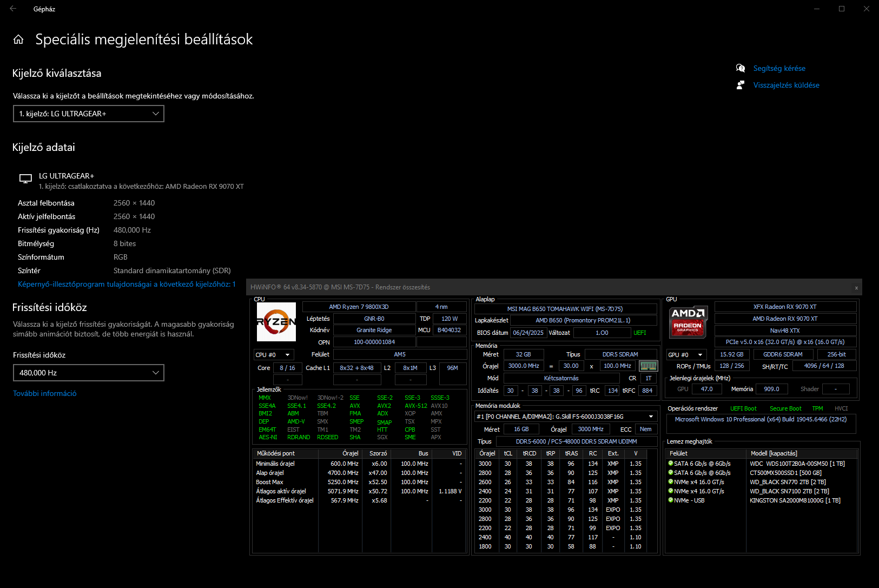Viewport: 879px width, 588px height.
Task: Open the GPU #0 selector dropdown
Action: pyautogui.click(x=687, y=355)
